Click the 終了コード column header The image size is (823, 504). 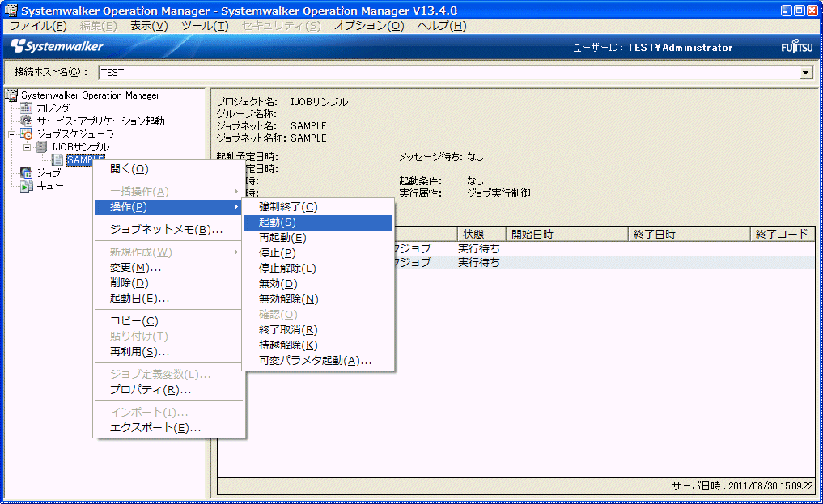click(x=782, y=234)
